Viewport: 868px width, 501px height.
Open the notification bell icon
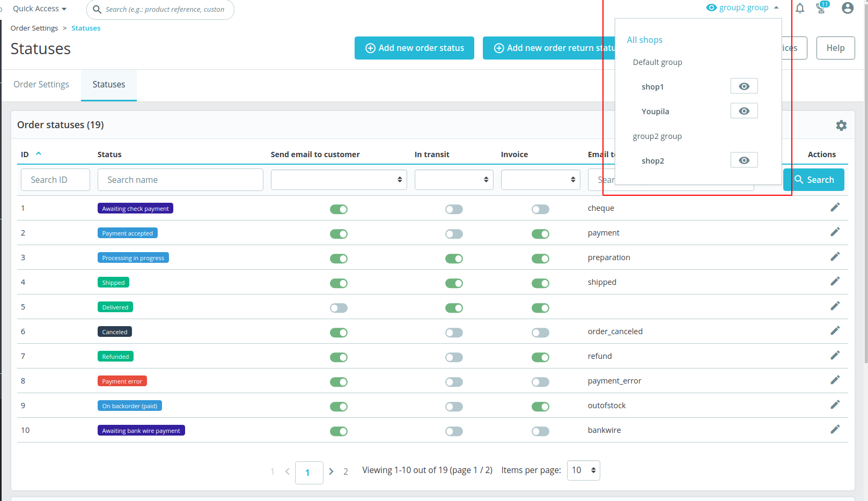tap(799, 8)
